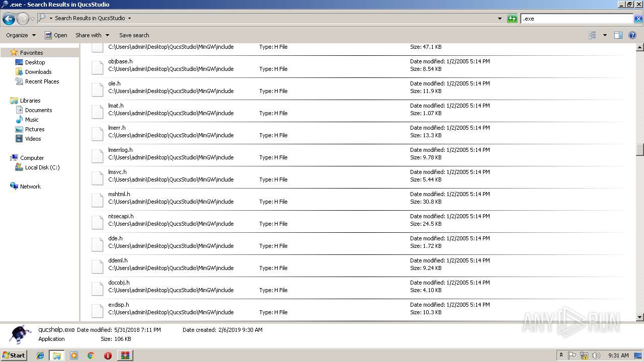Image resolution: width=644 pixels, height=362 pixels.
Task: Select the lmat.h file icon
Action: point(98,111)
